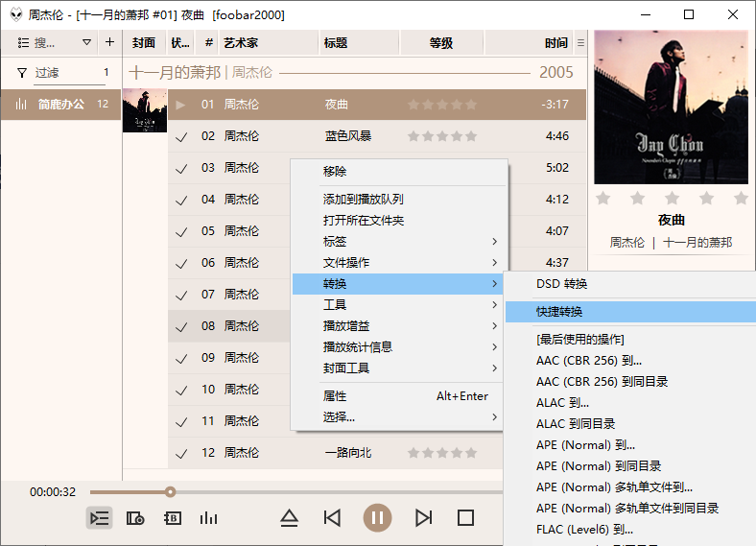This screenshot has height=546, width=756.
Task: Expand the 播放统计信息 submenu
Action: click(x=398, y=346)
